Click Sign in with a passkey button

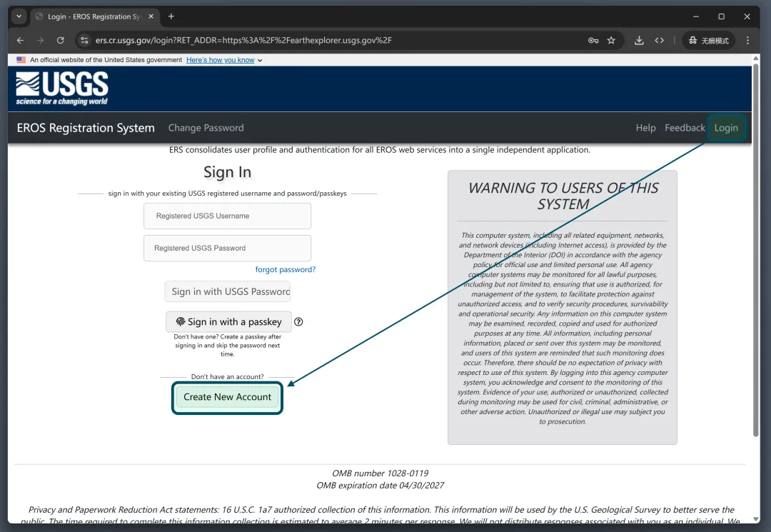pyautogui.click(x=228, y=321)
